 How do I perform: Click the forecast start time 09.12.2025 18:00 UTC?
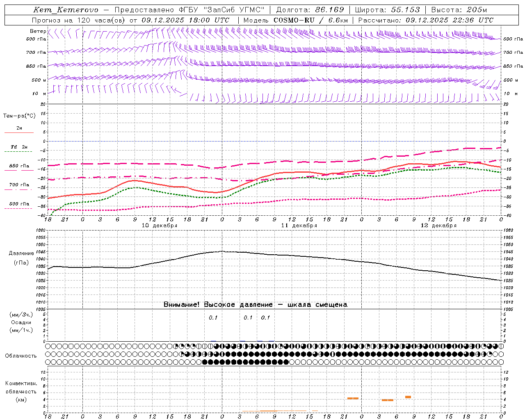click(185, 20)
